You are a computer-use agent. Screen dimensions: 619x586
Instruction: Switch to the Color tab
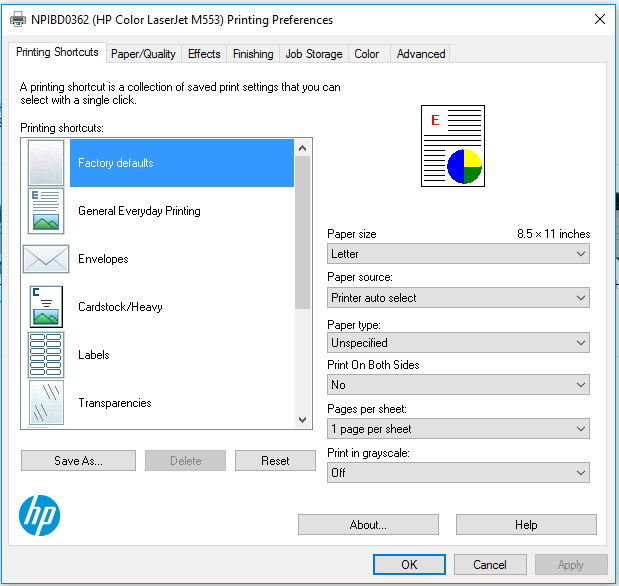(367, 54)
